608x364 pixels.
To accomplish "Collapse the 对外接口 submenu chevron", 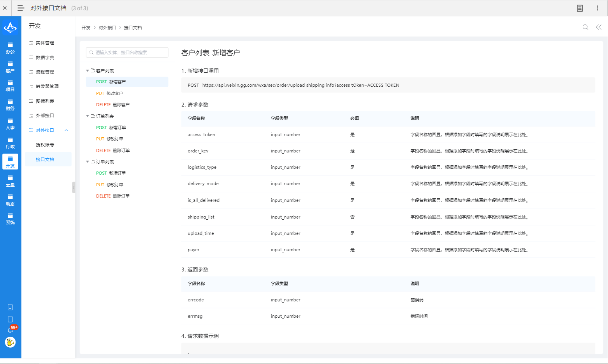I will [x=66, y=130].
